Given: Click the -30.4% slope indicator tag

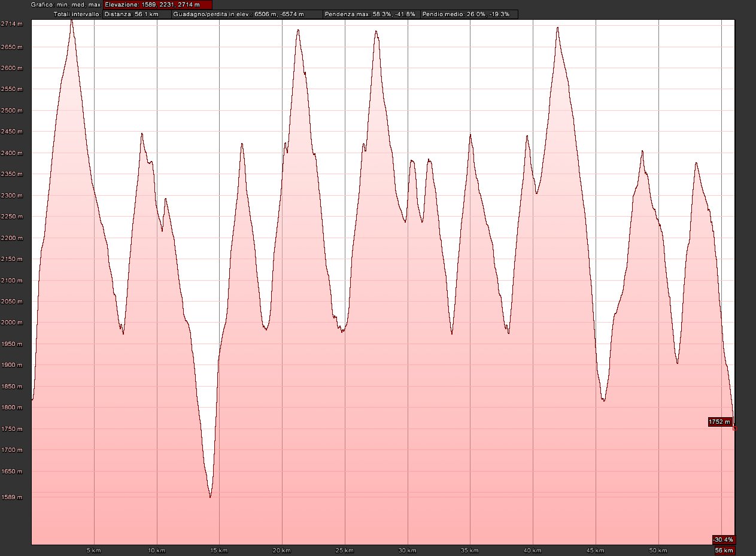Looking at the screenshot, I should (723, 539).
